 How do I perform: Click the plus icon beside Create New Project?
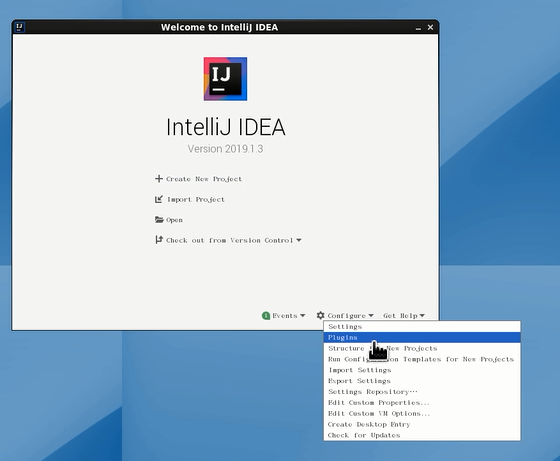click(x=159, y=179)
